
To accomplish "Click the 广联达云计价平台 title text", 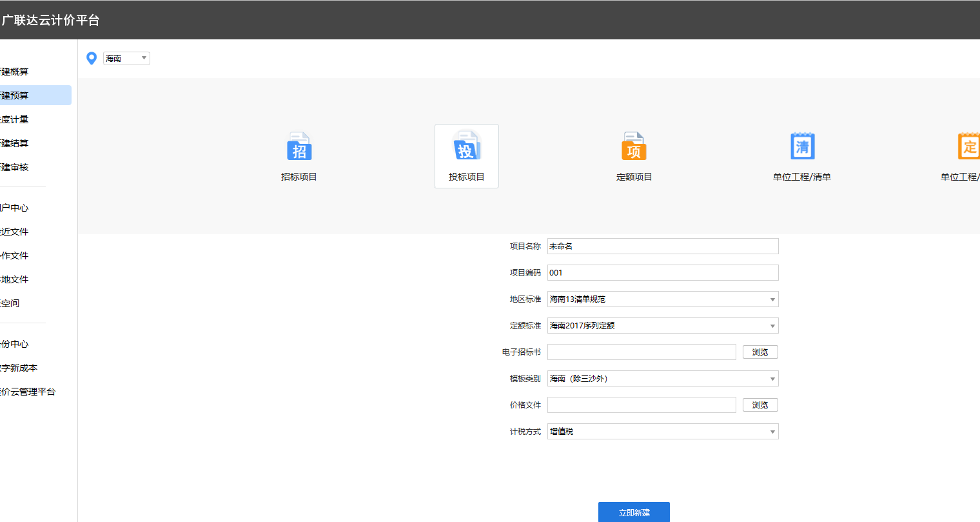I will 50,20.
